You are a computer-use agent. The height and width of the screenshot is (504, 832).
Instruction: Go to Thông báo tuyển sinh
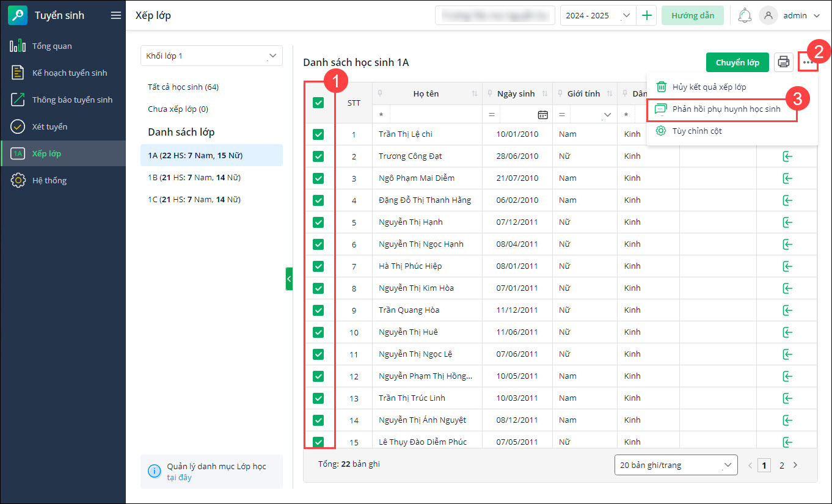(63, 100)
